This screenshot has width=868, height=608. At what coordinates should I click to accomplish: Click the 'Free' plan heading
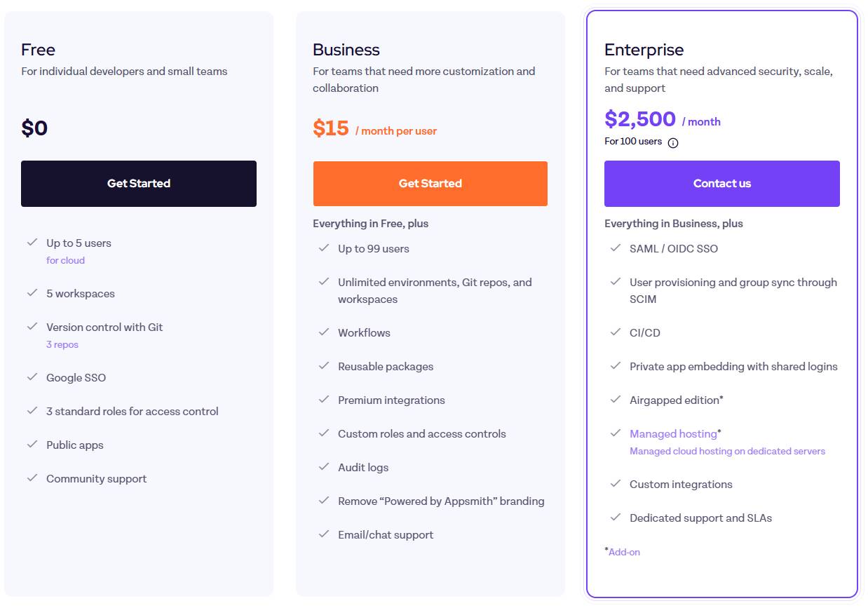(x=37, y=49)
